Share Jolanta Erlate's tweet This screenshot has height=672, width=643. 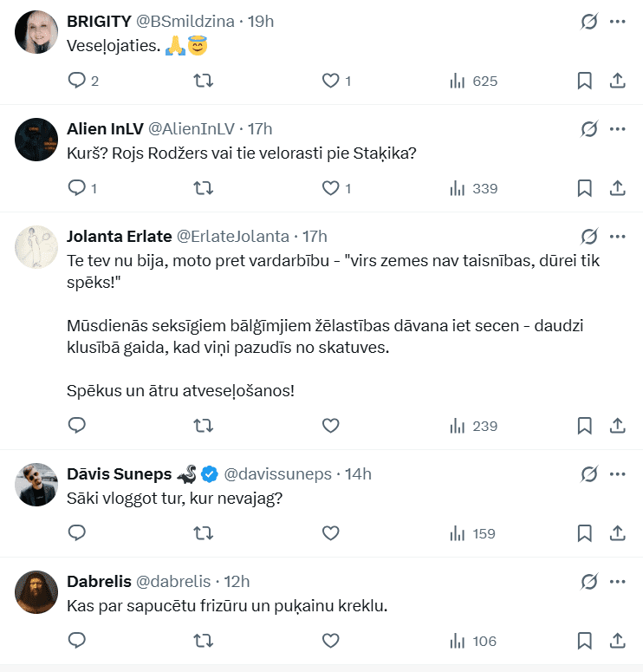(x=618, y=426)
